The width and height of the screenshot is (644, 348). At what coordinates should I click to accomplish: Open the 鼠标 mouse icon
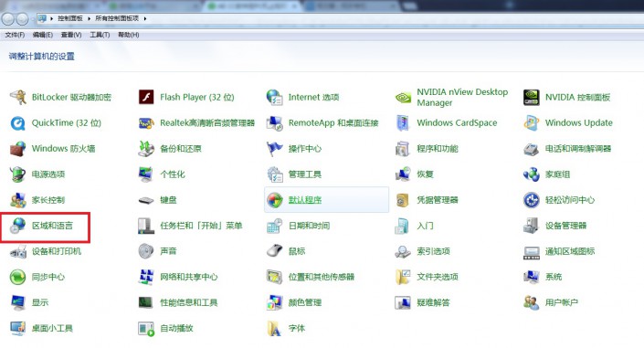274,251
